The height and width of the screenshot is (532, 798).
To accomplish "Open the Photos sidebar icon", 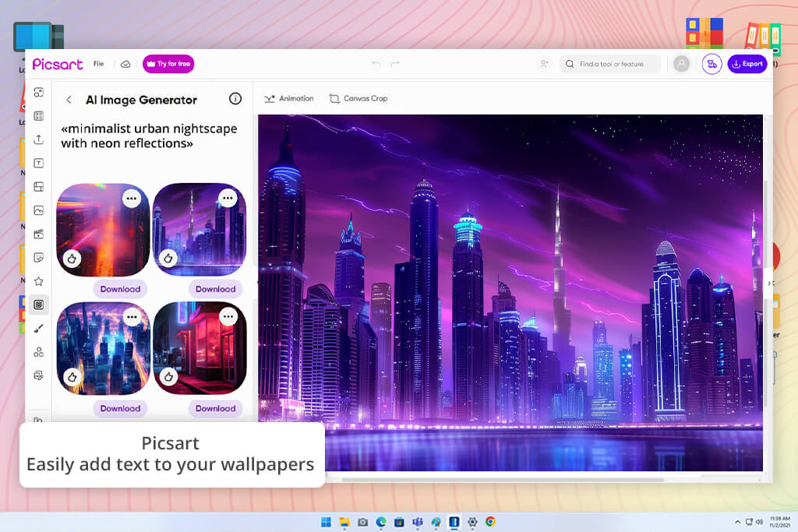I will pos(39,210).
